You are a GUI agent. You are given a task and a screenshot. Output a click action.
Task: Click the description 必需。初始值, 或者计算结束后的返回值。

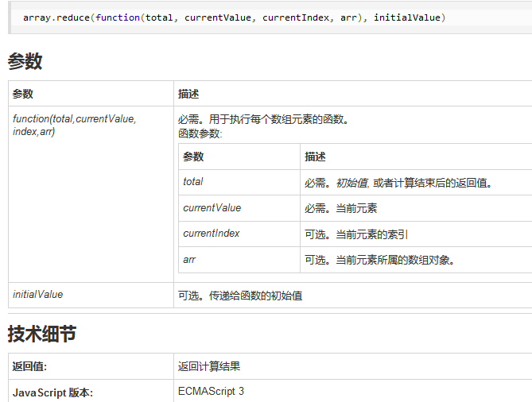pyautogui.click(x=398, y=183)
